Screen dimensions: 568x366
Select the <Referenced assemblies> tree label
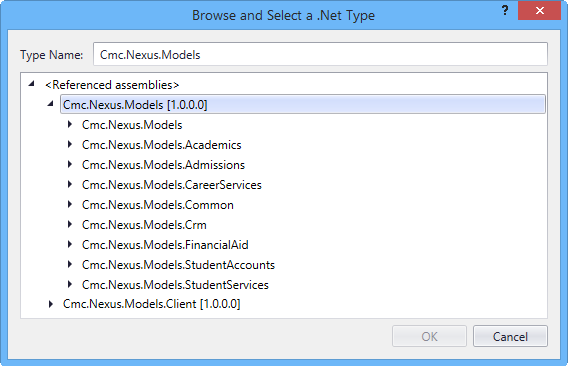pos(112,85)
